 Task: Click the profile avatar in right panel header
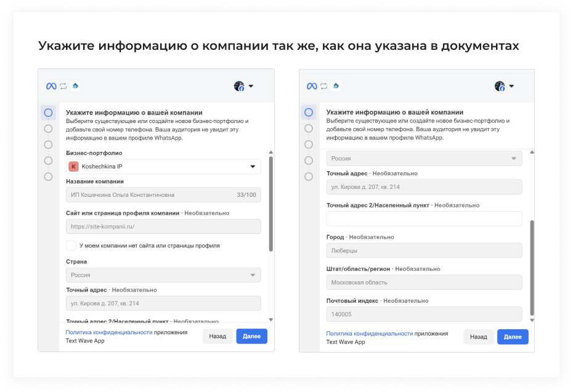(501, 86)
